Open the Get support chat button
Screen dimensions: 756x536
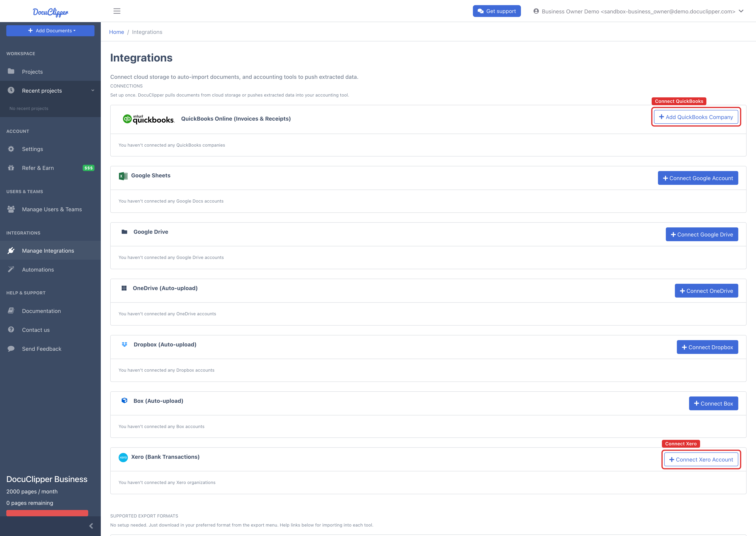[x=497, y=11]
